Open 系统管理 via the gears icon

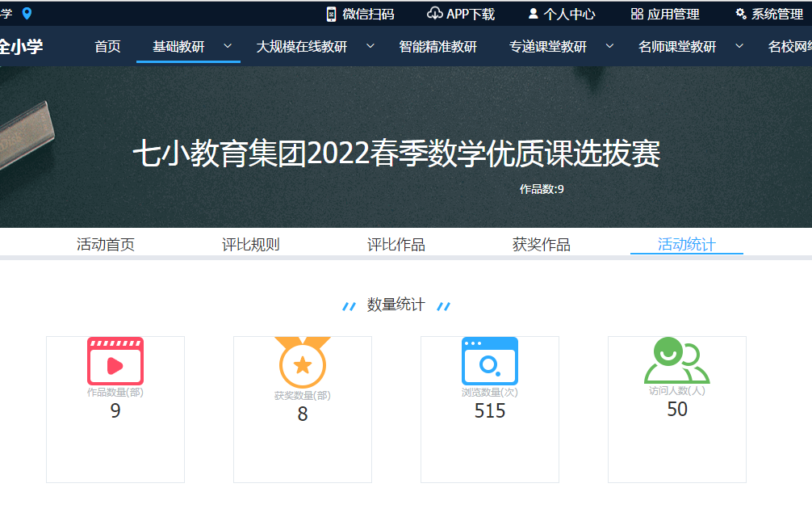[x=741, y=14]
